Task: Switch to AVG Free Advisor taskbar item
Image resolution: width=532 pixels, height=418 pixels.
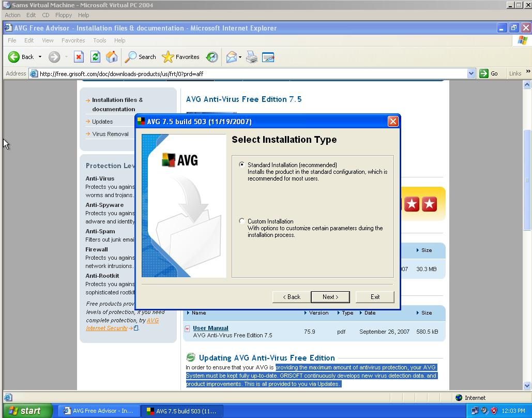Action: [x=98, y=411]
